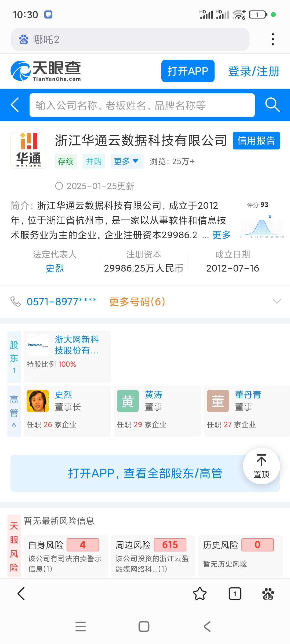The width and height of the screenshot is (290, 644).
Task: Tap the white back arrow in search bar
Action: point(15,105)
